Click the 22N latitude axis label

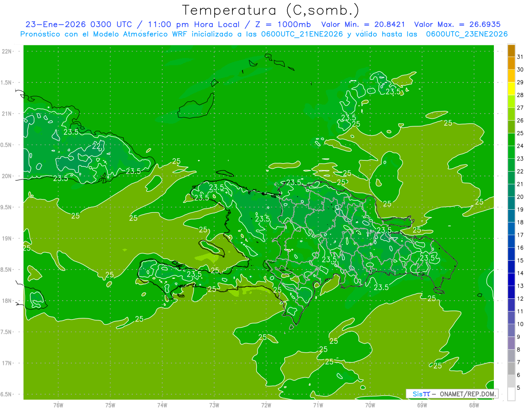coord(7,51)
